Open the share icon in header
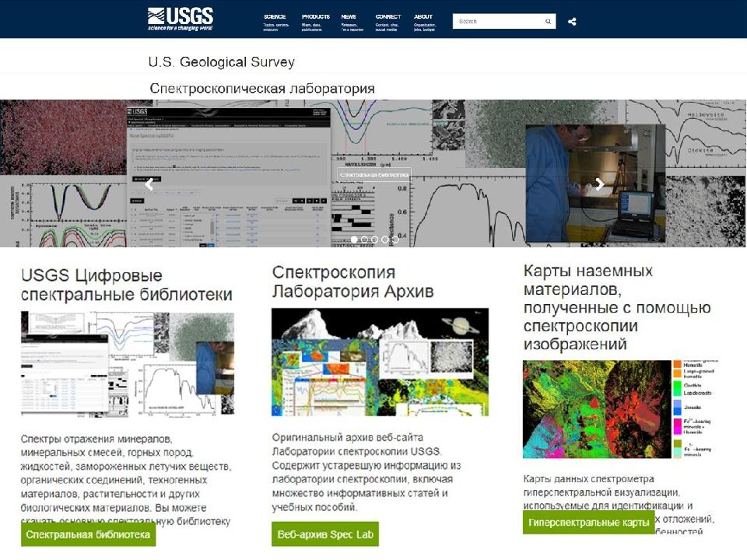 (x=573, y=22)
